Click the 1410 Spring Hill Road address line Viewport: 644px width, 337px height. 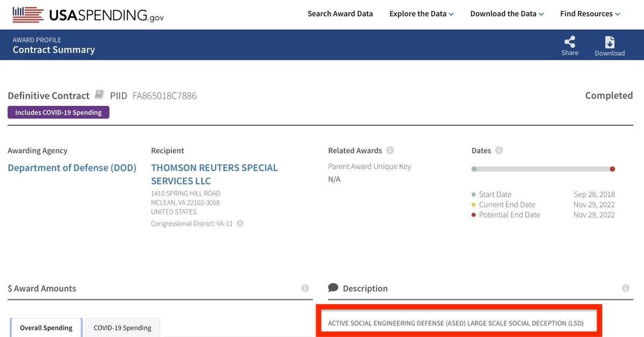[186, 193]
